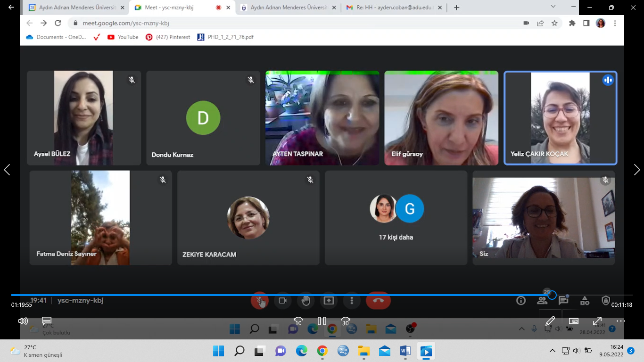Image resolution: width=644 pixels, height=362 pixels.
Task: Toggle the player volume speaker icon
Action: coord(23,321)
